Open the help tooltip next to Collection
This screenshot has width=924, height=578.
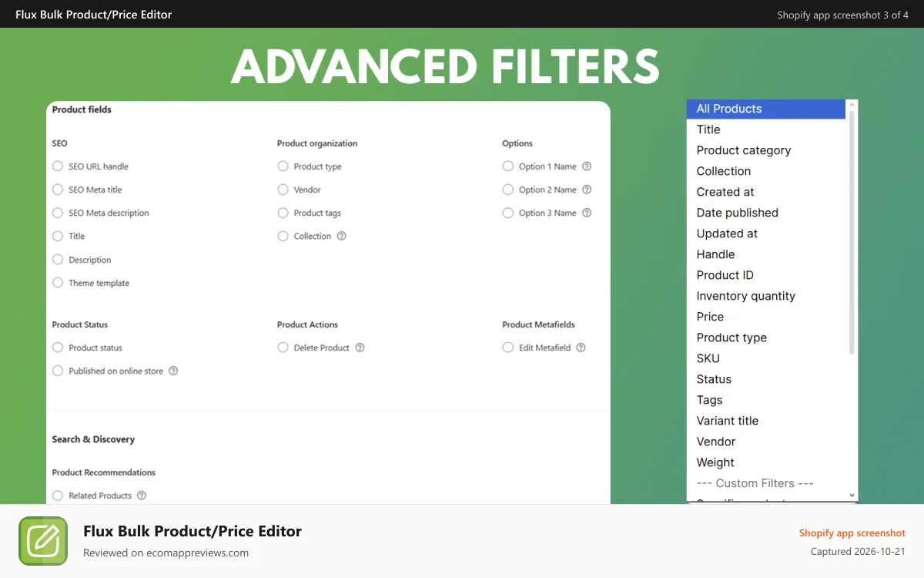point(342,236)
